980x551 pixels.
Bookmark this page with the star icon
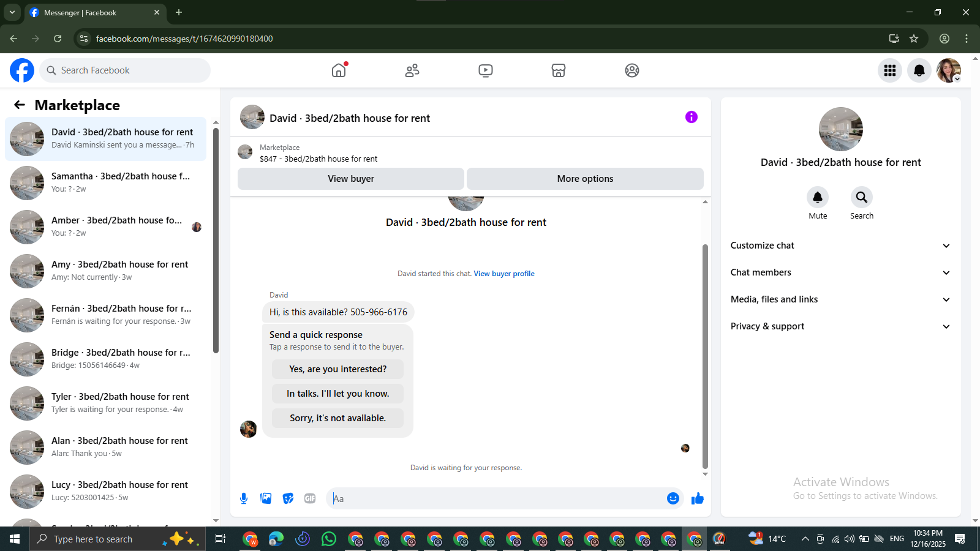tap(914, 39)
